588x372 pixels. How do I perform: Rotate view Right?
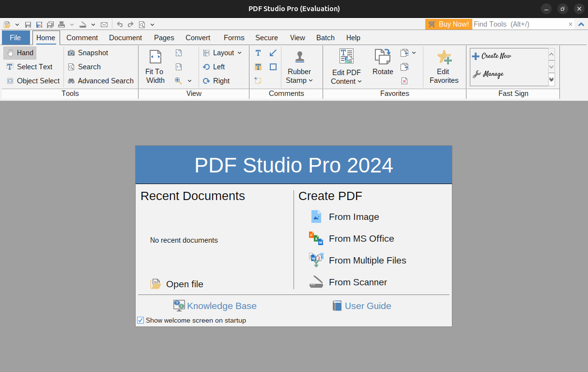pos(216,81)
